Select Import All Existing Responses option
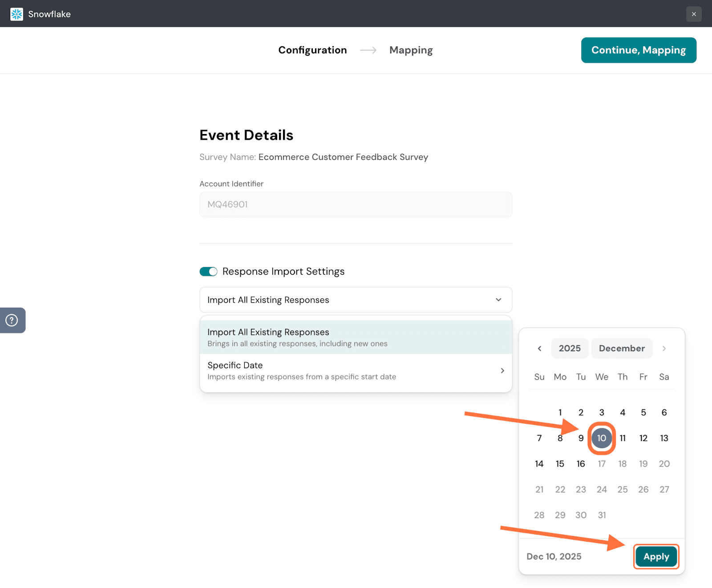Image resolution: width=712 pixels, height=588 pixels. (x=356, y=337)
